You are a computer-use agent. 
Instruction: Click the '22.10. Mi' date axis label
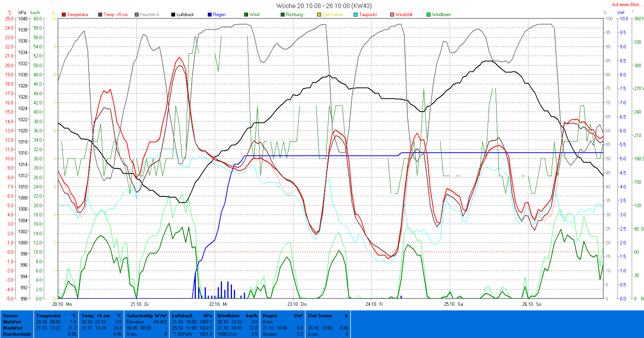tap(218, 304)
